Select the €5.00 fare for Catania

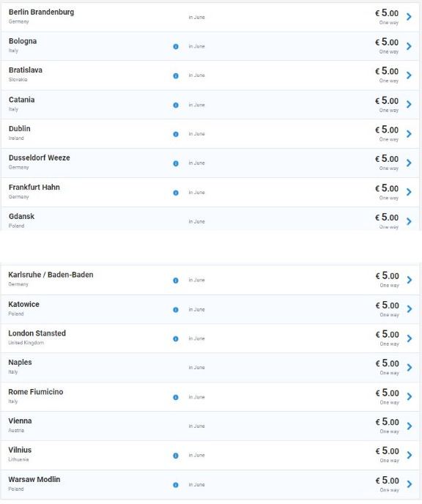coord(387,101)
